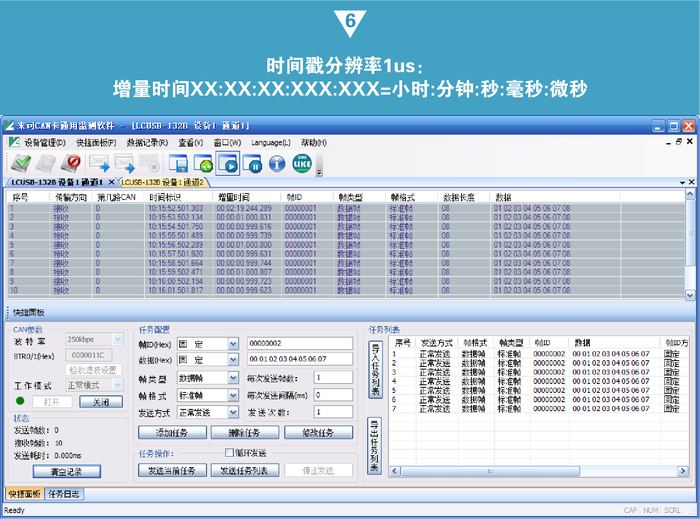Open the Language(L) menu
700x519 pixels.
pyautogui.click(x=271, y=143)
